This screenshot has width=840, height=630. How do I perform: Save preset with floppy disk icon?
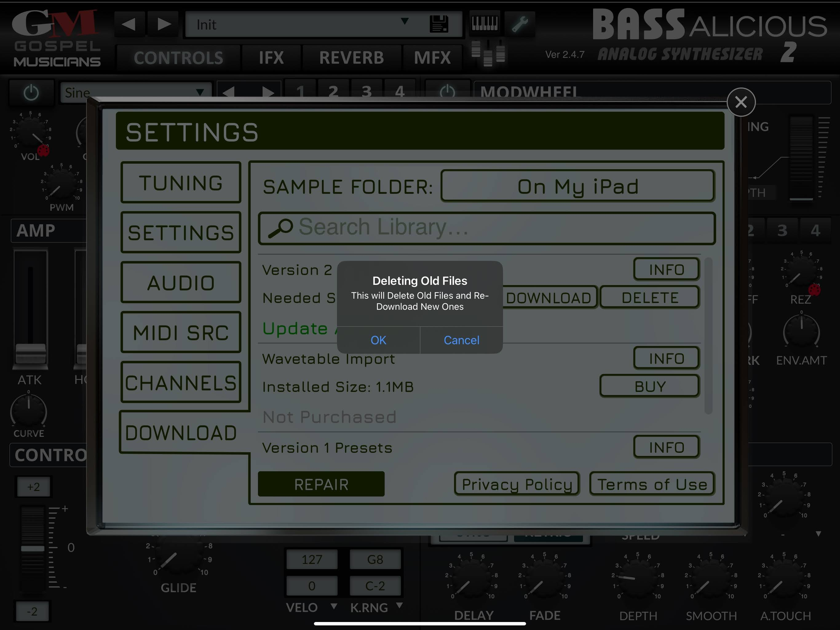[439, 24]
